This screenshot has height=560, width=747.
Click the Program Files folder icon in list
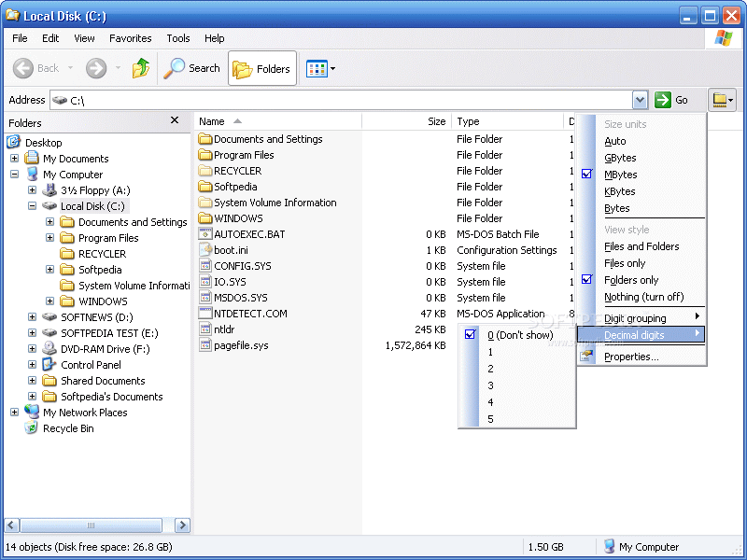[204, 155]
